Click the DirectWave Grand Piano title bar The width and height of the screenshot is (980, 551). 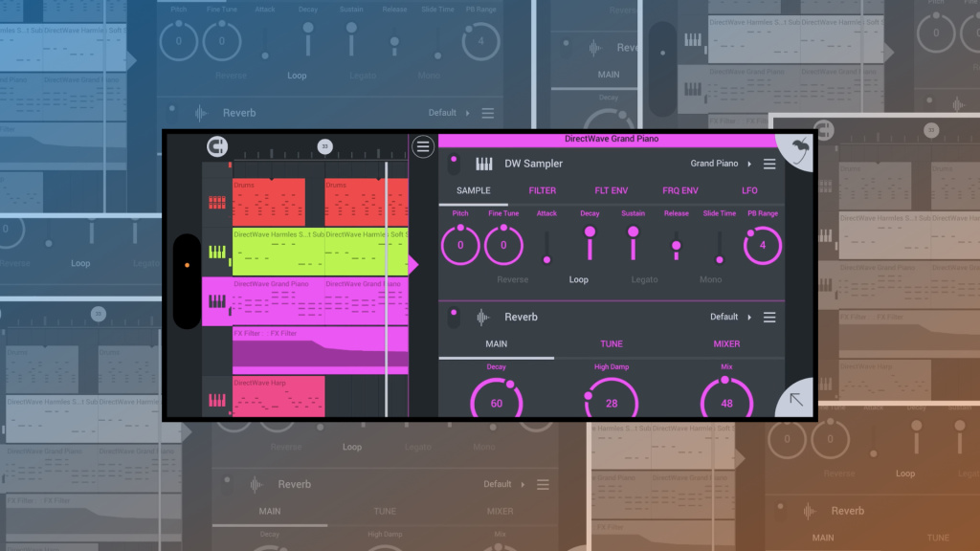pyautogui.click(x=612, y=140)
